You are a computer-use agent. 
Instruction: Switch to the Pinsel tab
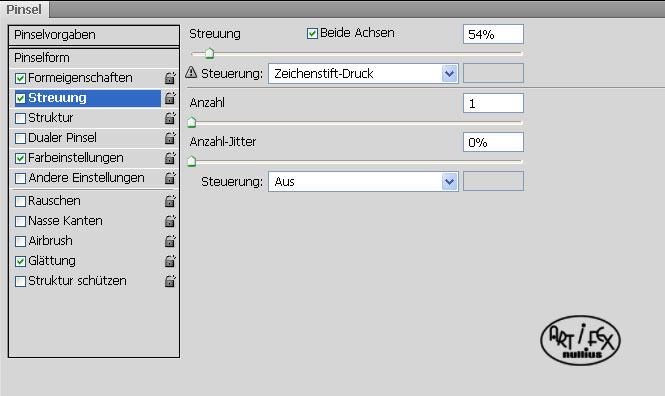point(24,9)
